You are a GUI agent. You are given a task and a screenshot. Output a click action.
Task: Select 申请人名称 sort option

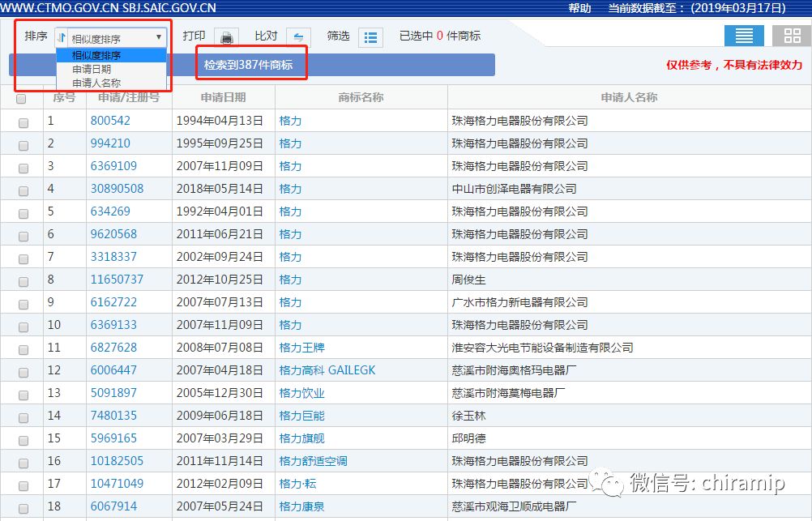(x=111, y=83)
